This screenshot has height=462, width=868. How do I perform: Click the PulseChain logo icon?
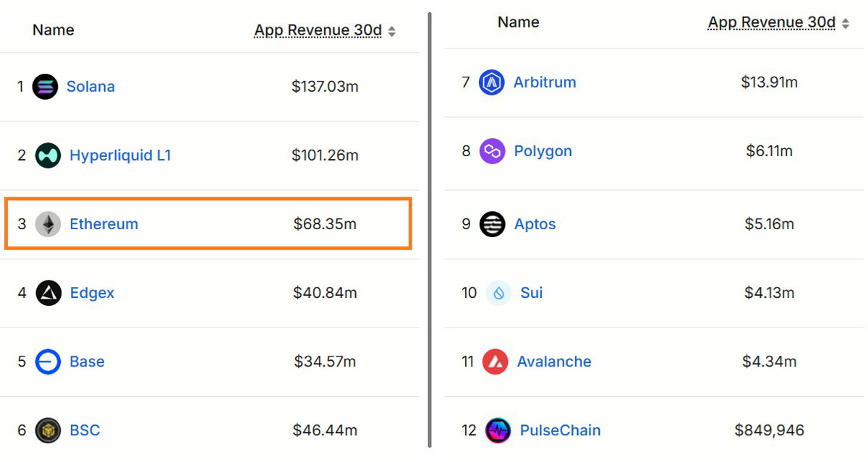coord(498,430)
